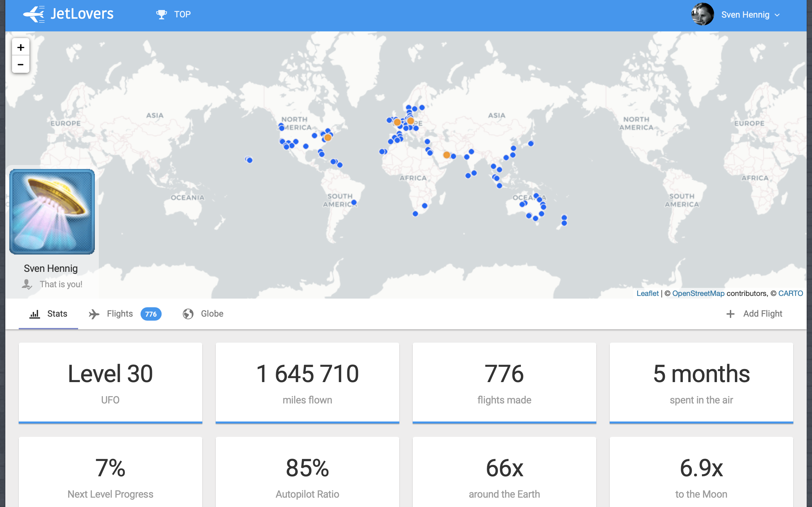Click the plus icon next to Add Flight
The image size is (812, 507).
coord(730,314)
